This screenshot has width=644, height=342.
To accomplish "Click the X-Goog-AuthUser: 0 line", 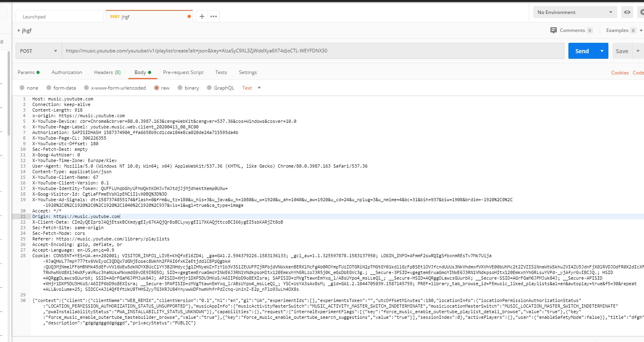I will click(x=56, y=155).
